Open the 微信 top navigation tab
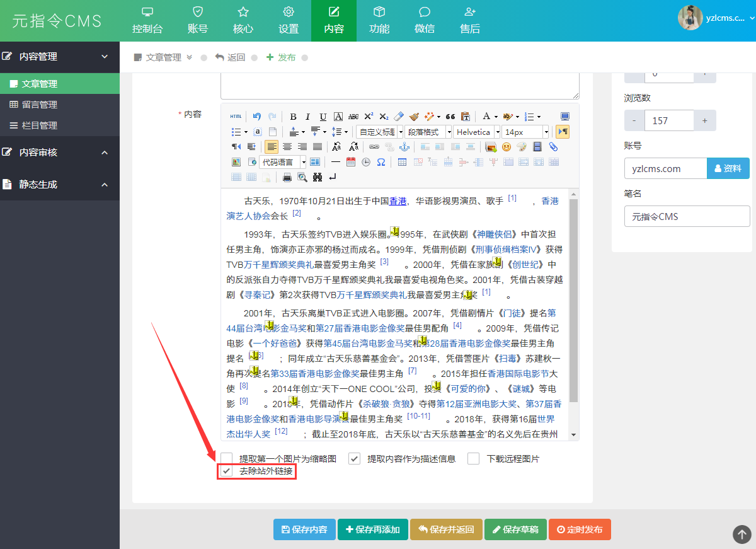756x549 pixels. point(425,21)
